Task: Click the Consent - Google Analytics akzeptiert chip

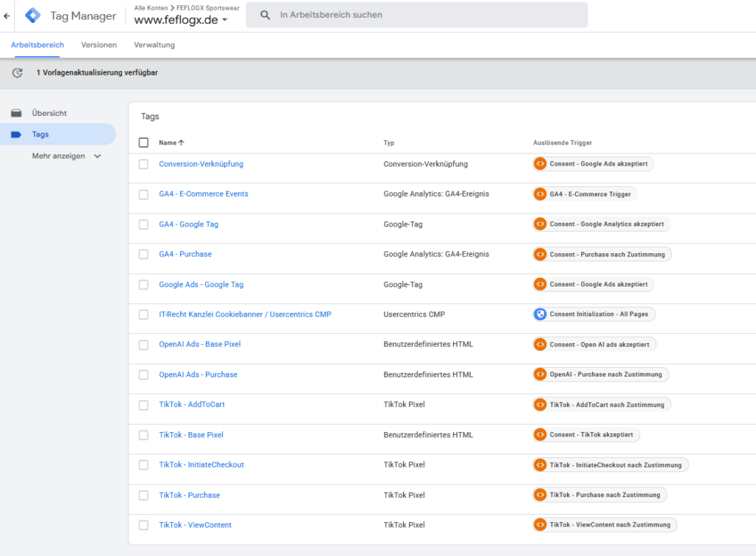Action: [x=601, y=224]
